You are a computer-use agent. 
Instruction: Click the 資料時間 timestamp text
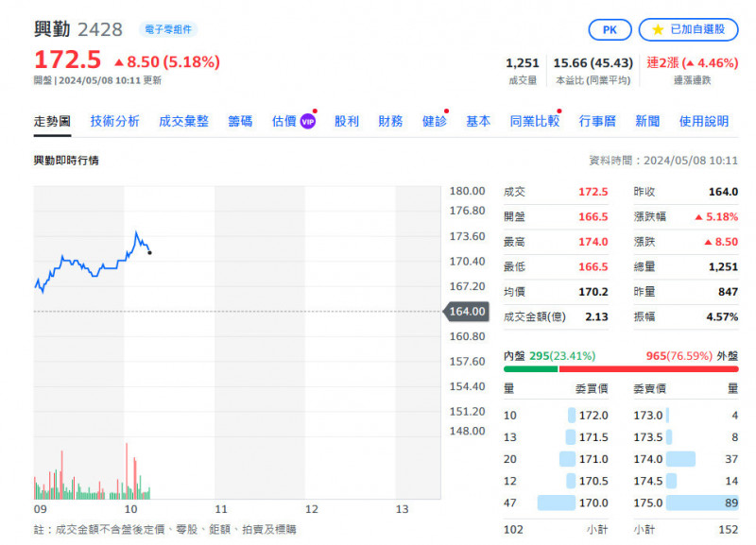pyautogui.click(x=663, y=161)
